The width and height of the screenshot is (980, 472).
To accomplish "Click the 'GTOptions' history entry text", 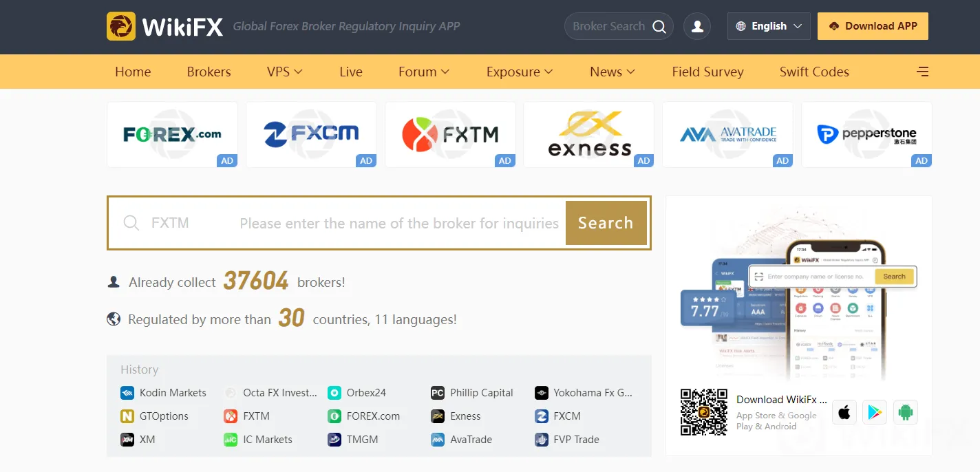I will coord(164,416).
